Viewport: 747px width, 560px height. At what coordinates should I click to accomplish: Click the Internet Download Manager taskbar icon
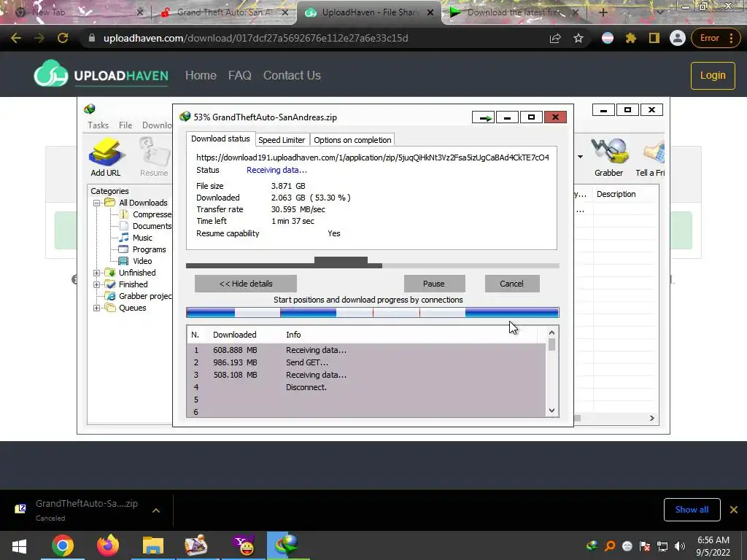(287, 545)
